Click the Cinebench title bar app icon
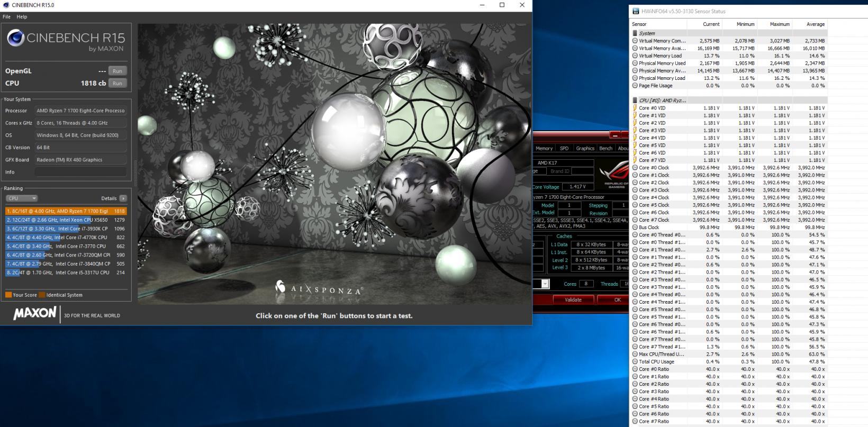The image size is (868, 427). (x=5, y=5)
